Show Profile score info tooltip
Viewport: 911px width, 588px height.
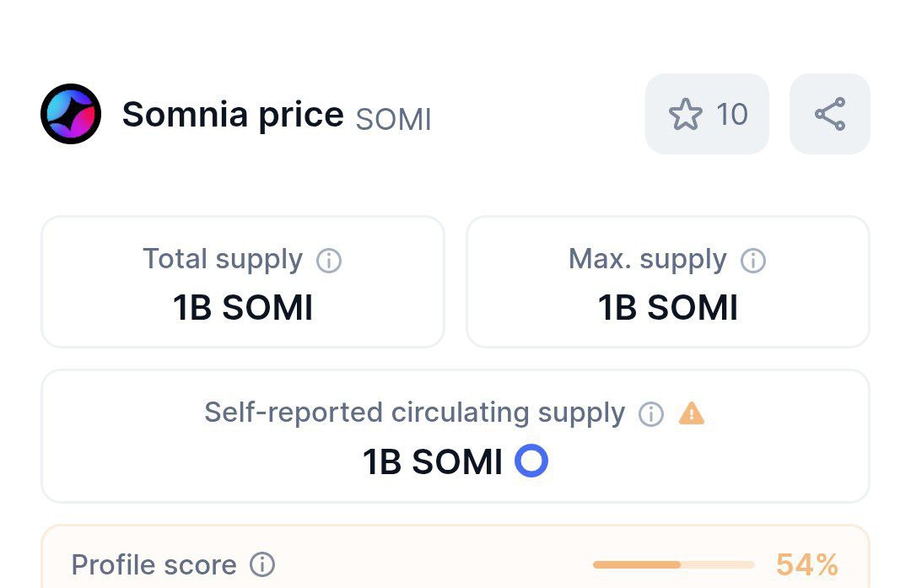point(263,564)
